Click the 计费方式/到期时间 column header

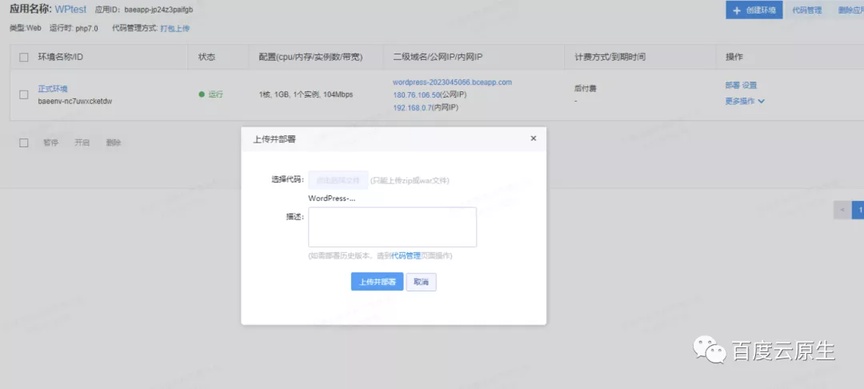[x=610, y=57]
